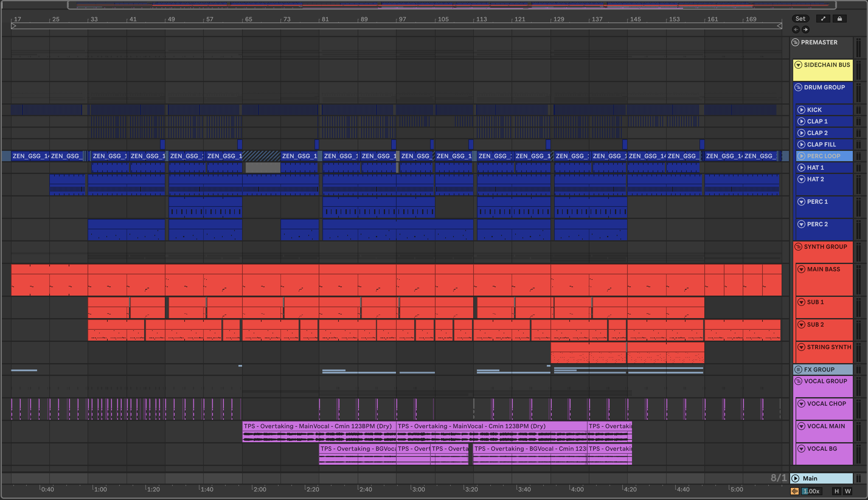Select the VOCAL MAIN track header
Screen dimensions: 868x500
(x=826, y=426)
